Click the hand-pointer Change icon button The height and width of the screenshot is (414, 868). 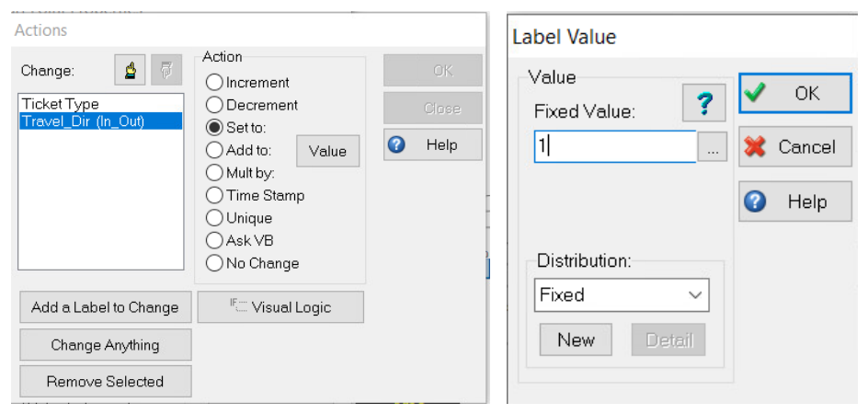130,70
